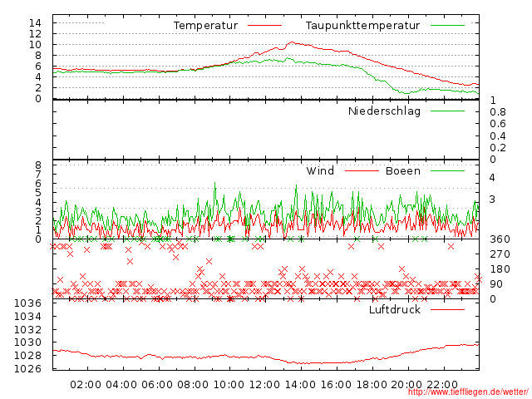
Task: Click the 1028 pressure axis value
Action: (27, 356)
